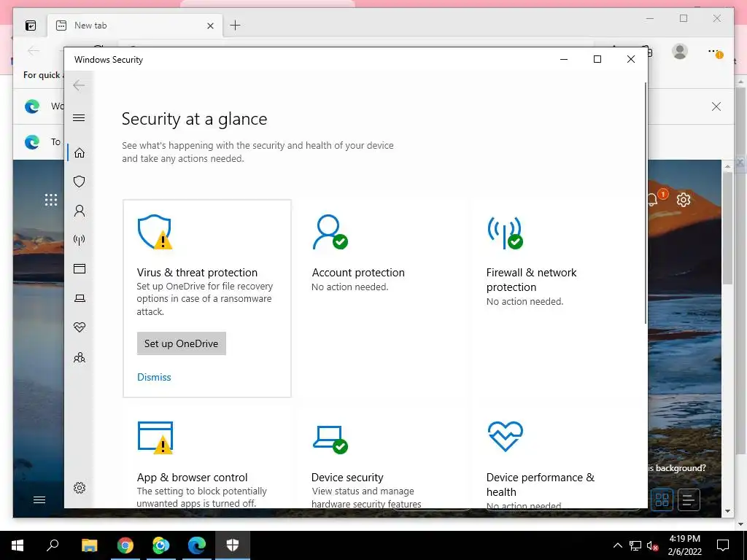Viewport: 747px width, 560px height.
Task: Open Edge new tab page hamburger menu
Action: [x=39, y=499]
